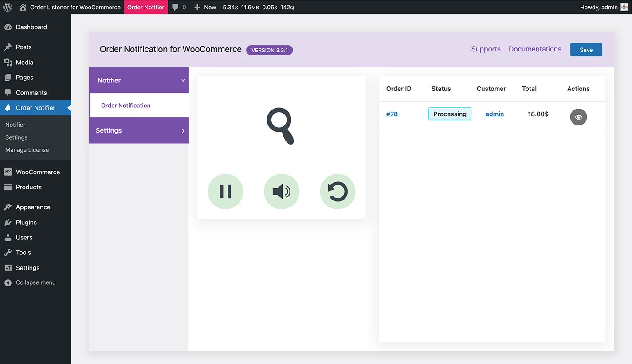The width and height of the screenshot is (632, 364).
Task: Click the magnifying glass search icon
Action: tap(281, 126)
